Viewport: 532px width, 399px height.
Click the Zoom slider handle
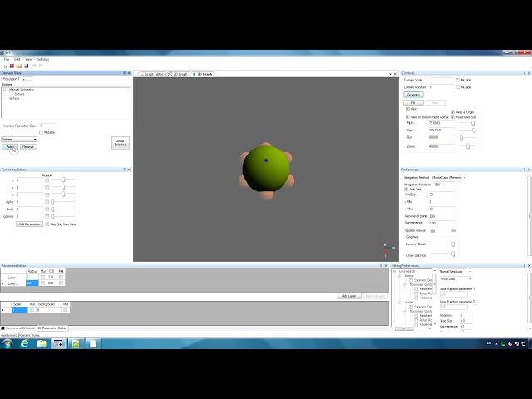coord(468,146)
